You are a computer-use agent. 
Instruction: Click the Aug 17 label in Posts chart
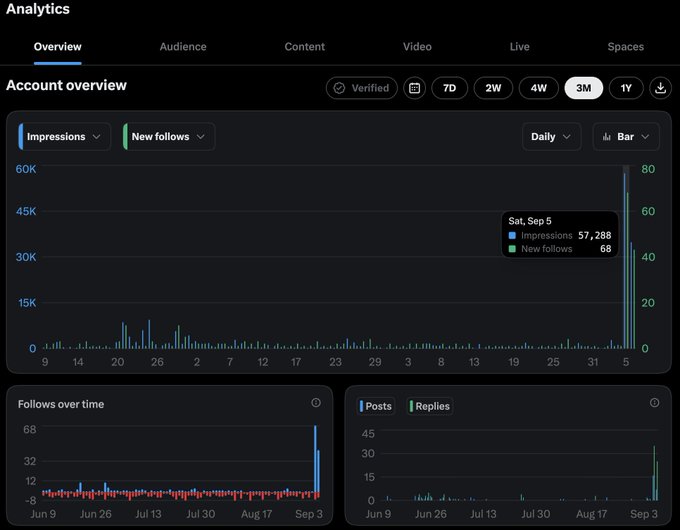[592, 514]
